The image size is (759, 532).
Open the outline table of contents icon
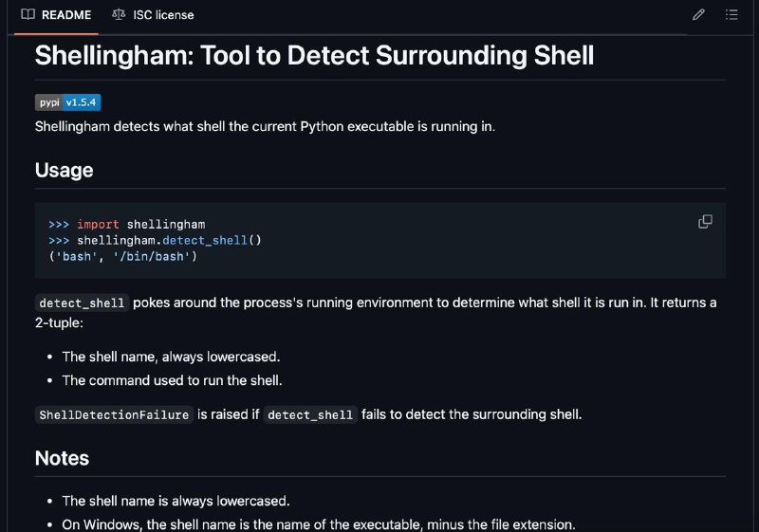coord(731,14)
